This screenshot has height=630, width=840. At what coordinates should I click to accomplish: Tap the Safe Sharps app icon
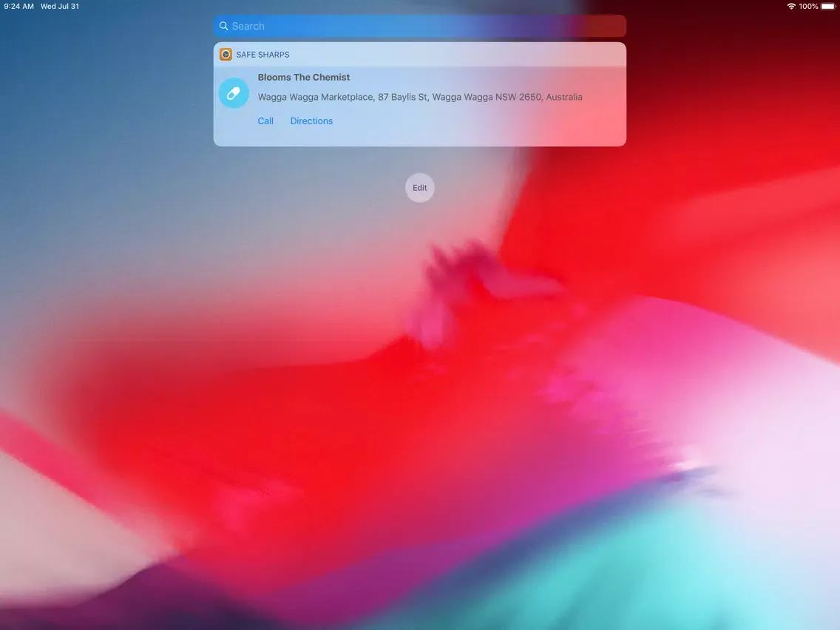coord(226,54)
